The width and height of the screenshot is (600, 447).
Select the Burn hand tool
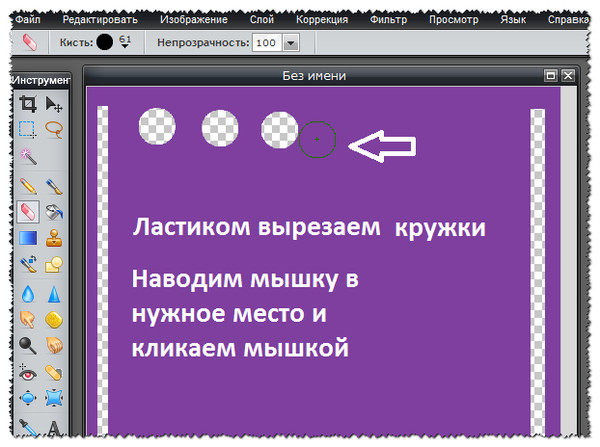tap(54, 346)
